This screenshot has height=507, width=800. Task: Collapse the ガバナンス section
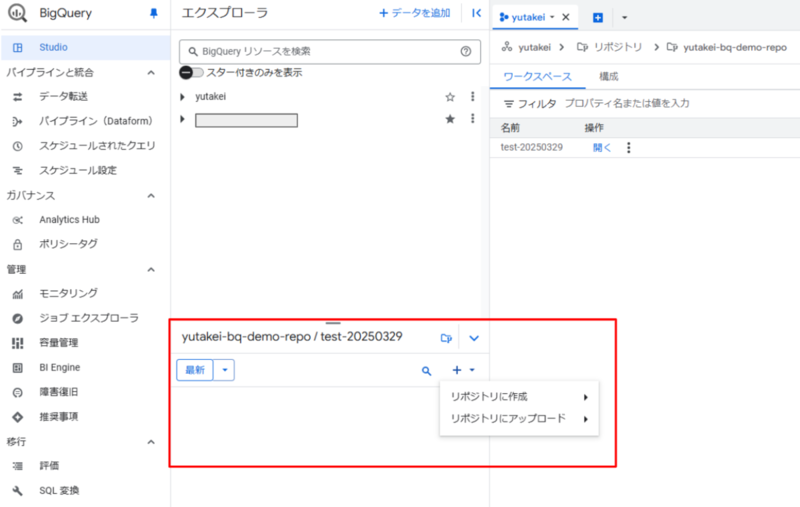(x=151, y=195)
